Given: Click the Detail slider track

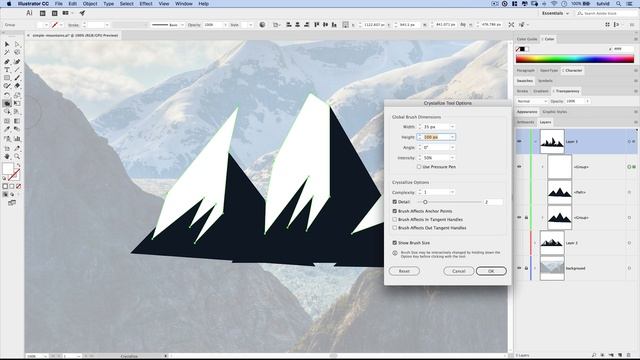Looking at the screenshot, I should (450, 202).
